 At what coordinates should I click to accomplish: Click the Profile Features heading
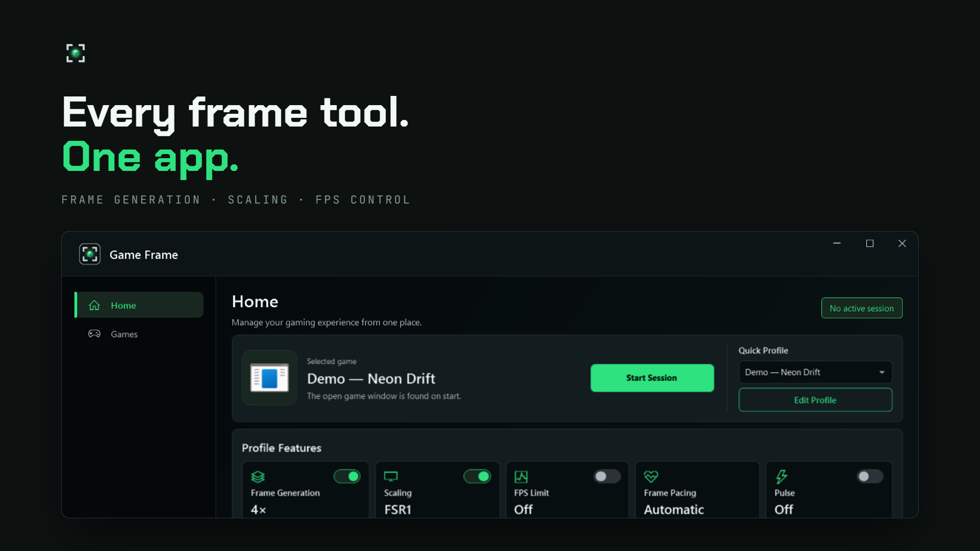pos(281,448)
